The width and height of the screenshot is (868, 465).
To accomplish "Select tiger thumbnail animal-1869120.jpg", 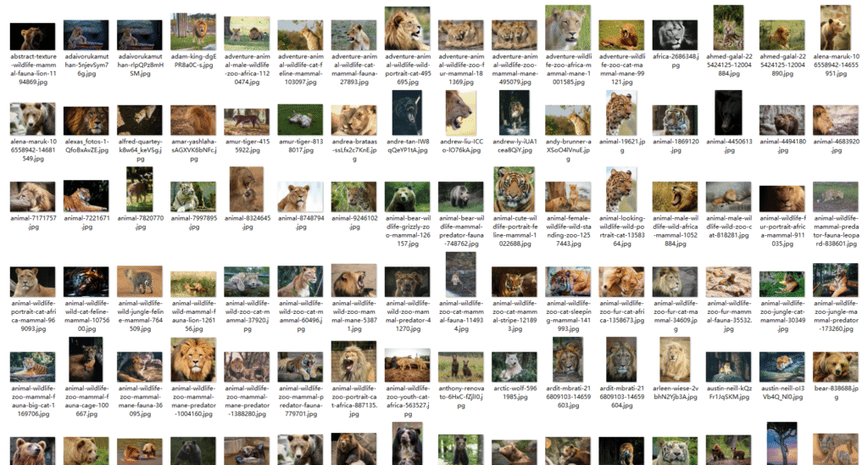I will coord(675,120).
